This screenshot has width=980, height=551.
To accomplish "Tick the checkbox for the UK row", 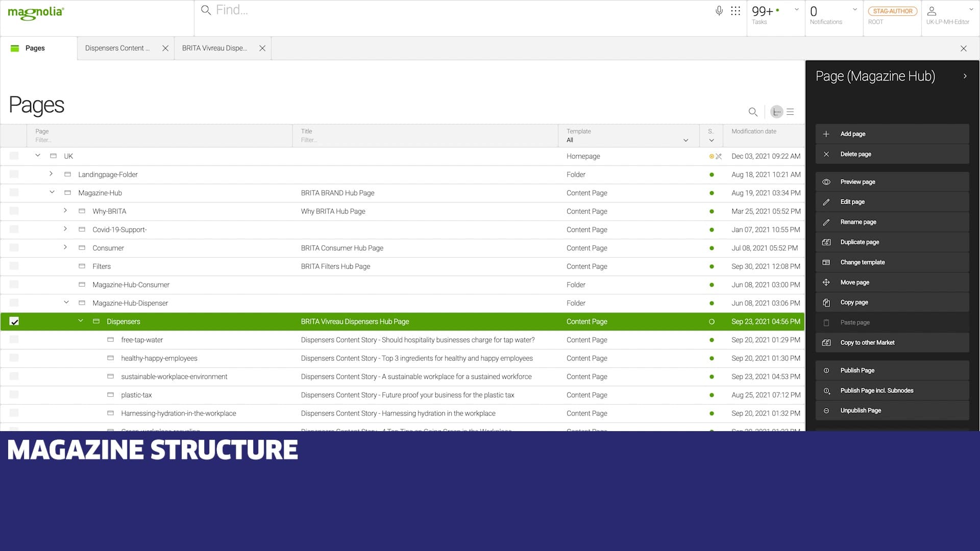I will pyautogui.click(x=14, y=156).
